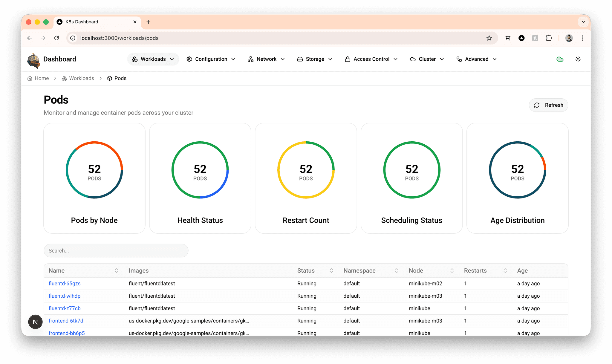Click the green cluster connection status icon
612x364 pixels.
click(x=560, y=59)
